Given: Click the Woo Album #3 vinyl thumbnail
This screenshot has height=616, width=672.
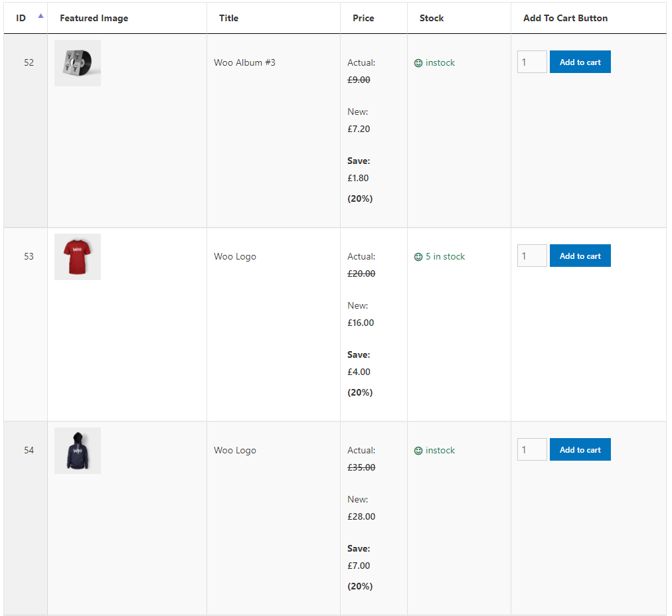Looking at the screenshot, I should point(77,63).
